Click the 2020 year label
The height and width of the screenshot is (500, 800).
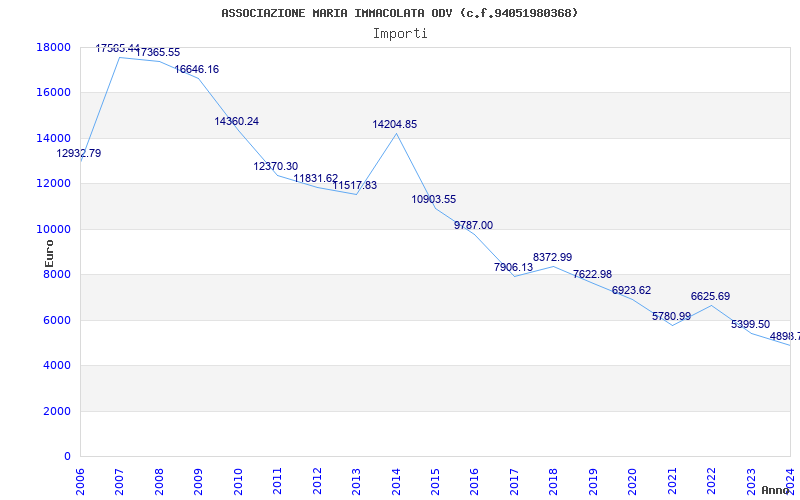pyautogui.click(x=632, y=481)
